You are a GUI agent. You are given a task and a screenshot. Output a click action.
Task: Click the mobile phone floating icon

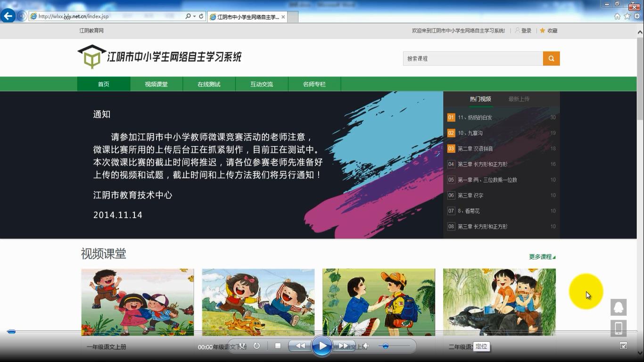(x=619, y=328)
